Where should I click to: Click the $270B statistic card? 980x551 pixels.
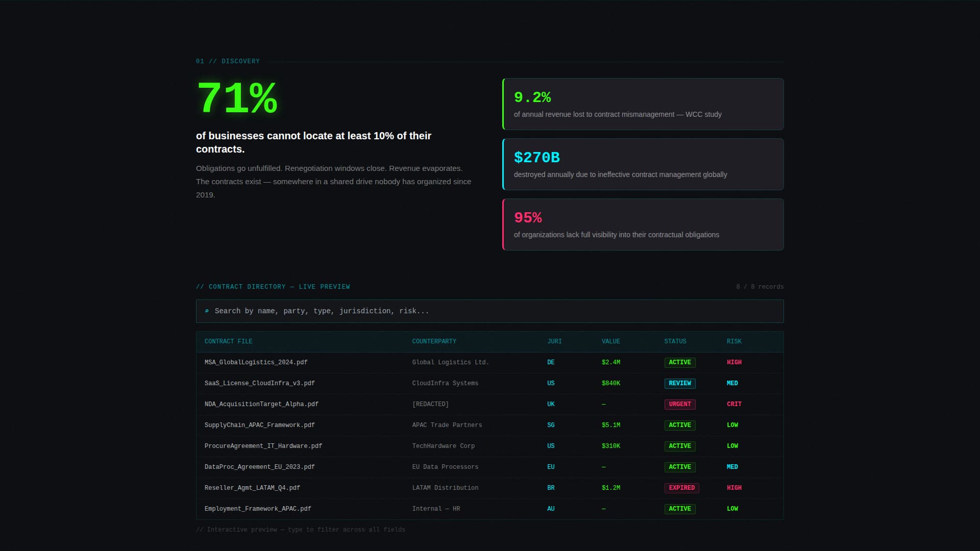click(643, 164)
